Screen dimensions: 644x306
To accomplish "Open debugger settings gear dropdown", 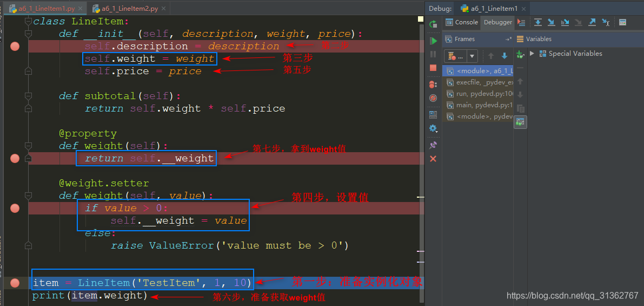I will (x=433, y=128).
